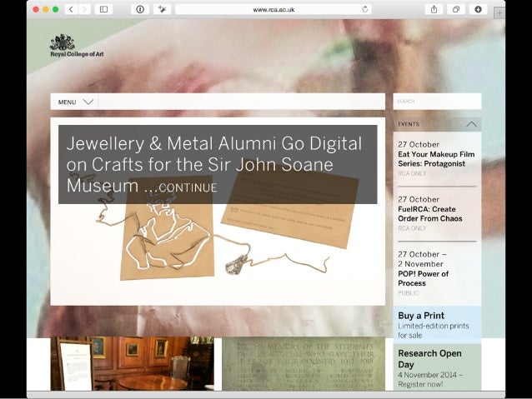
Task: Reload the page with refresh icon
Action: click(364, 9)
